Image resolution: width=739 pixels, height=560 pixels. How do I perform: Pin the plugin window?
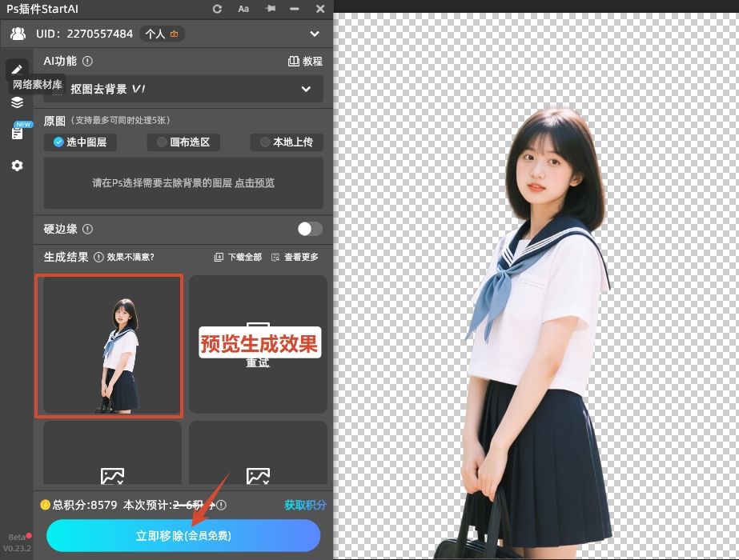coord(271,9)
